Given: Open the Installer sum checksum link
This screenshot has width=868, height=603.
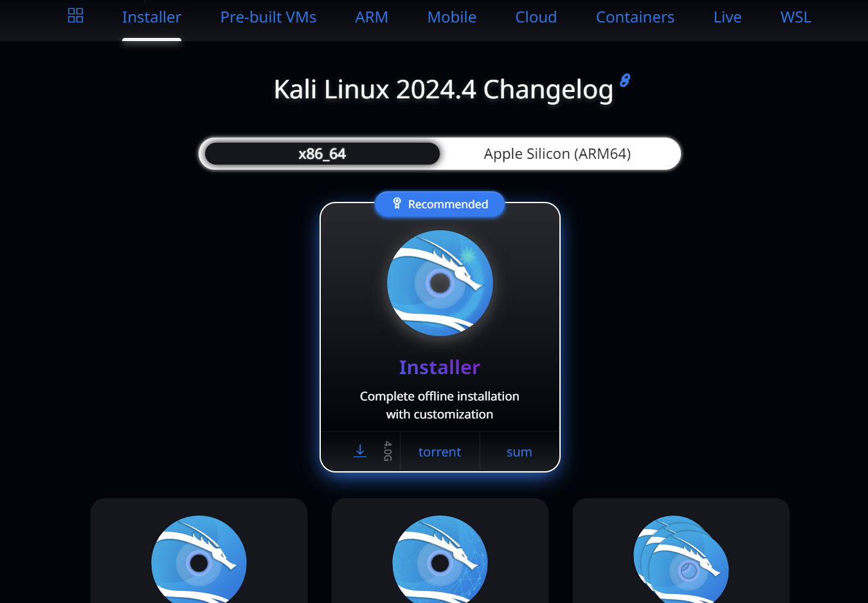Looking at the screenshot, I should [520, 452].
